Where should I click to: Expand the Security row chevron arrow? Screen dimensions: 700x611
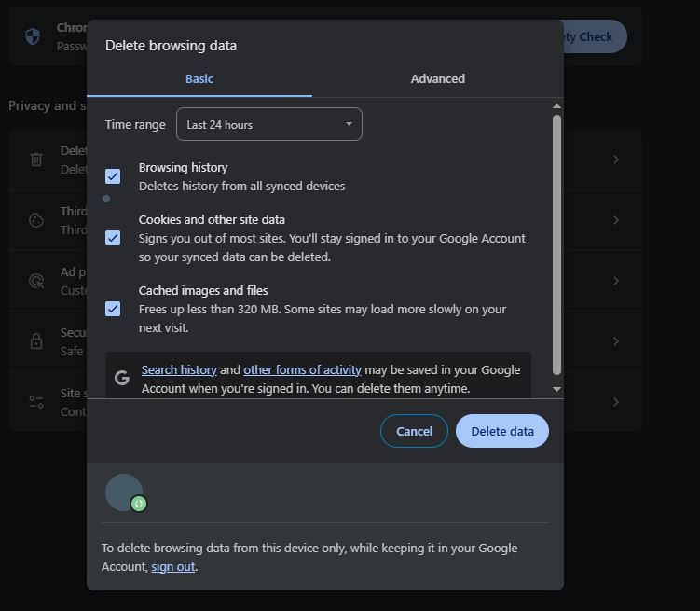(616, 341)
